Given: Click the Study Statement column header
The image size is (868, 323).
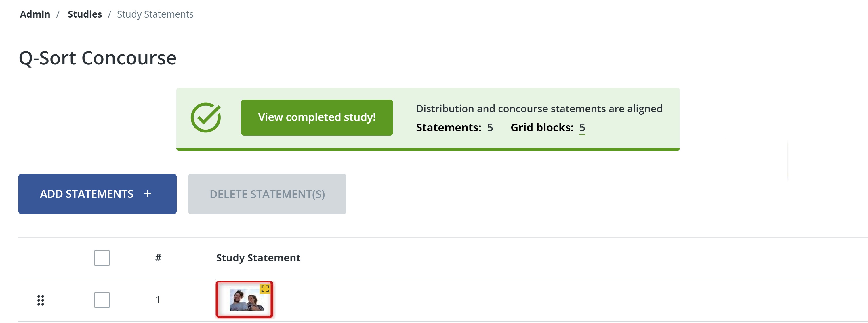Looking at the screenshot, I should 258,258.
